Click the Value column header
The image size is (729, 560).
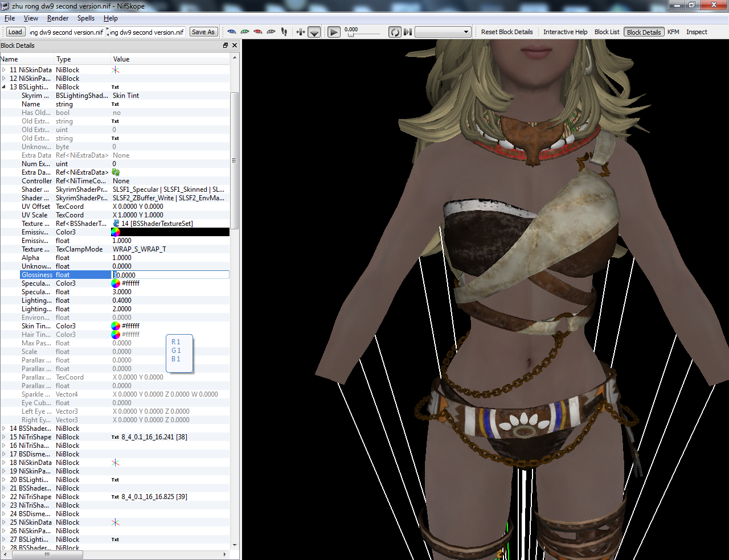(170, 59)
